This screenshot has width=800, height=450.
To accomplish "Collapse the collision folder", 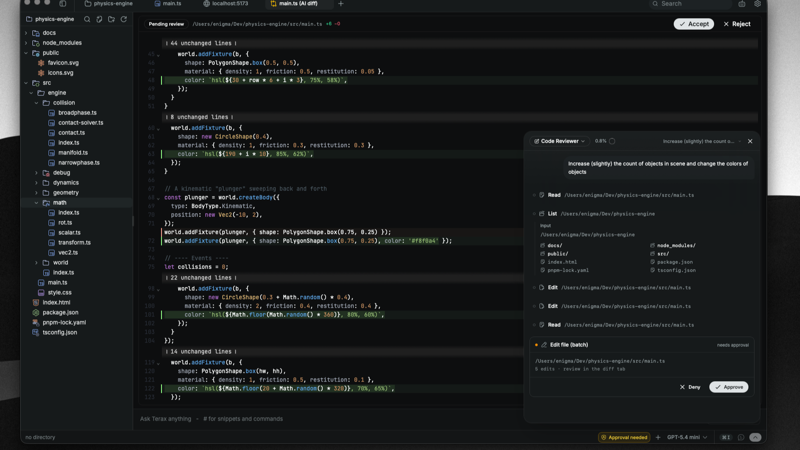I will 36,103.
